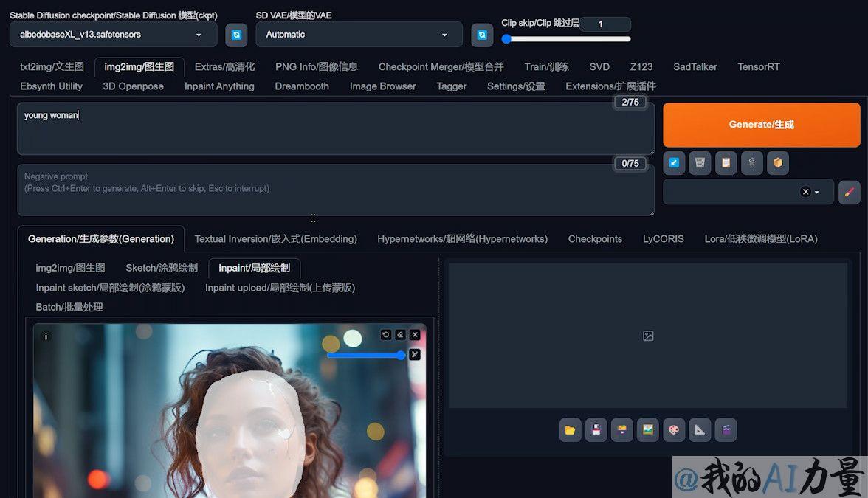Save the output image with floppy icon
Screen dimensions: 868x498
pyautogui.click(x=596, y=430)
